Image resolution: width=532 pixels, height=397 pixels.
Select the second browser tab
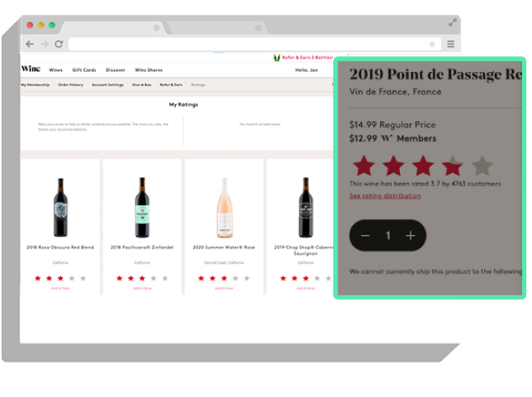(217, 28)
